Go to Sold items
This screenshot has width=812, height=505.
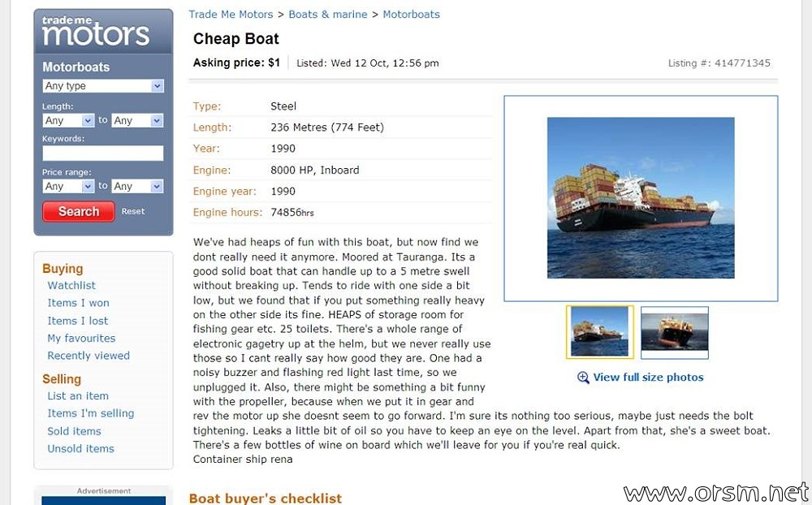(74, 431)
